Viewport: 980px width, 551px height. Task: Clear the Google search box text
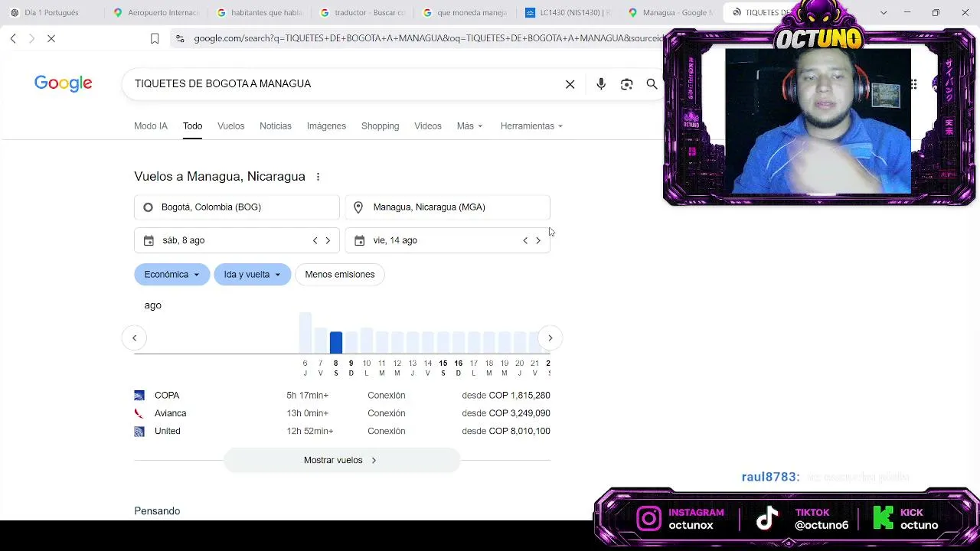pos(570,84)
